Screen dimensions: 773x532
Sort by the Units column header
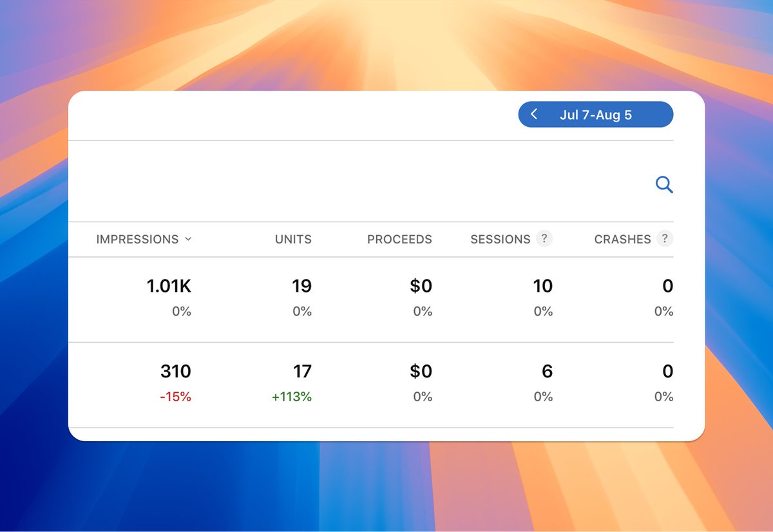click(x=293, y=239)
